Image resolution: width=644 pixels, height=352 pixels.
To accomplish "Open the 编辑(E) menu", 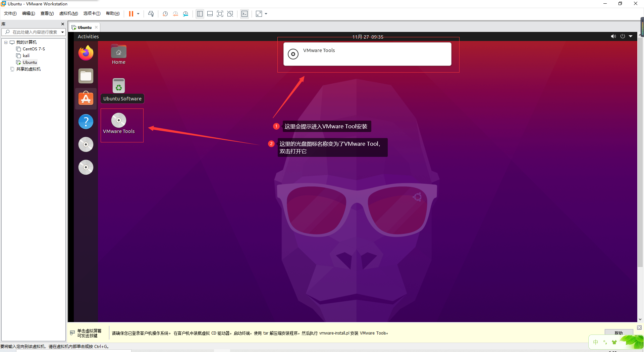I will pos(29,13).
